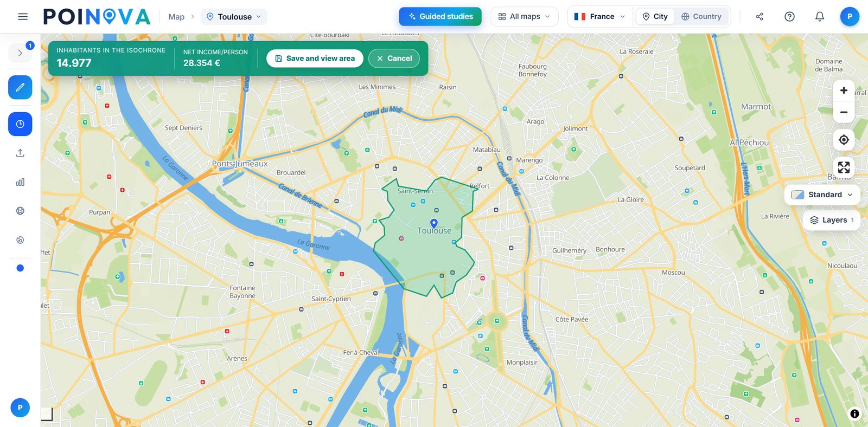Open notifications bell
Viewport: 868px width, 427px height.
click(820, 17)
